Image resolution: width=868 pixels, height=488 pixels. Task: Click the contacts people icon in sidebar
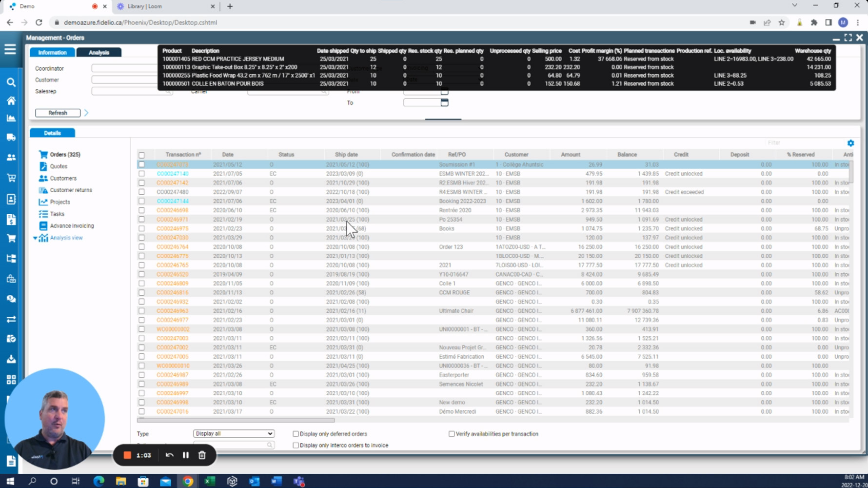tap(11, 157)
